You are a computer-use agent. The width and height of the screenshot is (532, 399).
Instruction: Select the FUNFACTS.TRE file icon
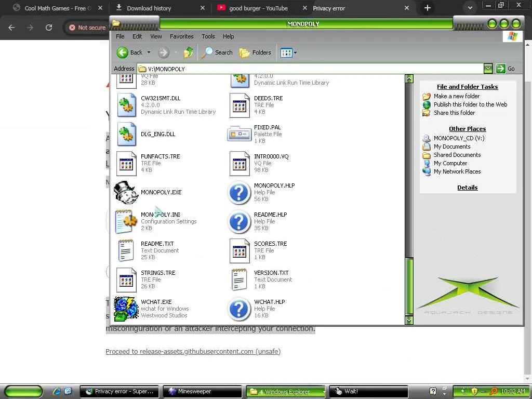[x=126, y=164]
